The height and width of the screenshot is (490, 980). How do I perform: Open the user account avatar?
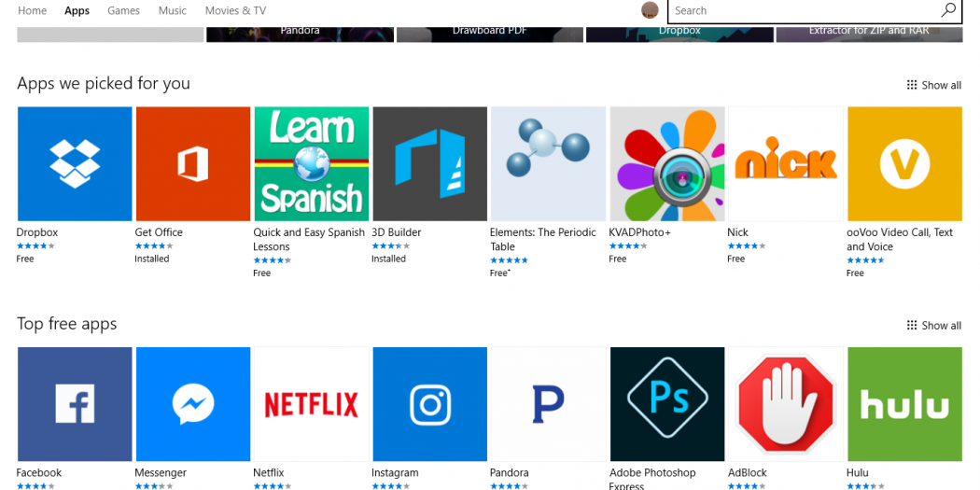tap(650, 10)
